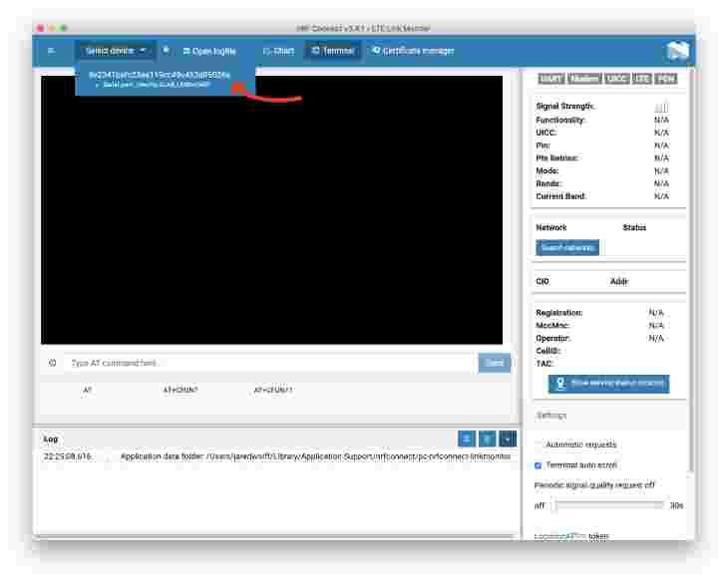
Task: Click the AT+CFUN=1 macro button
Action: tap(273, 390)
